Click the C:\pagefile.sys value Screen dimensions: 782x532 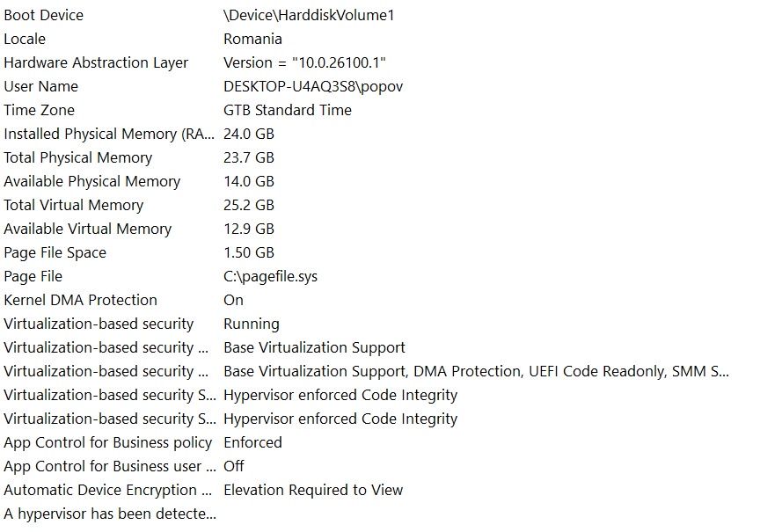(x=270, y=276)
